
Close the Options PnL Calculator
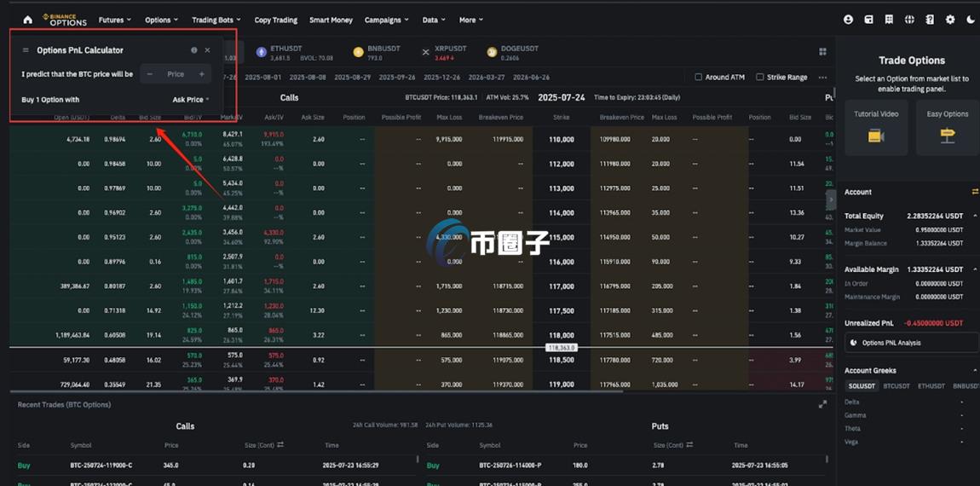pos(207,50)
